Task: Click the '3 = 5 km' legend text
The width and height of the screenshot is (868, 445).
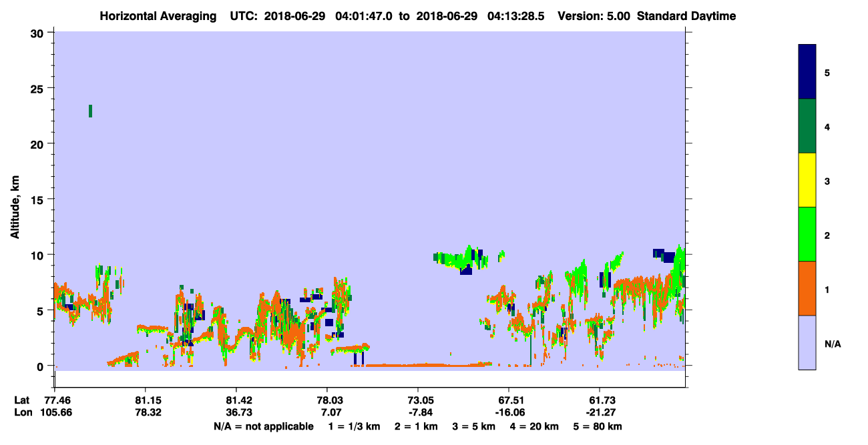Action: (475, 426)
